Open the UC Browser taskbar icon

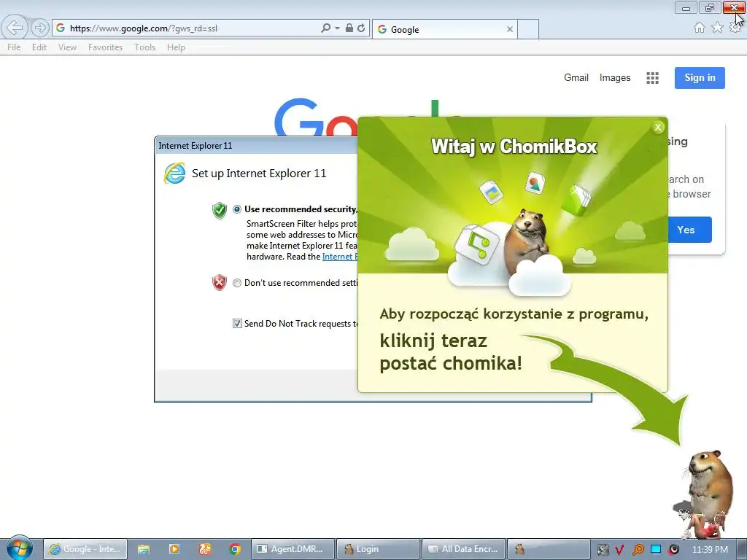coord(205,549)
